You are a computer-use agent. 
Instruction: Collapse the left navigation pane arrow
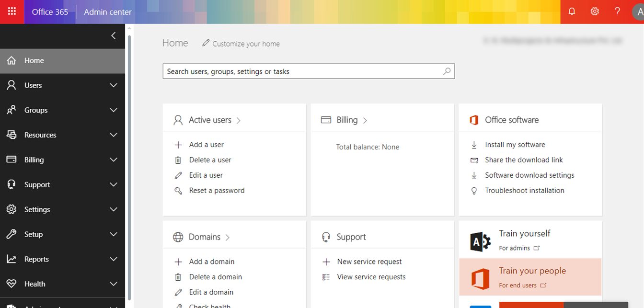coord(114,35)
